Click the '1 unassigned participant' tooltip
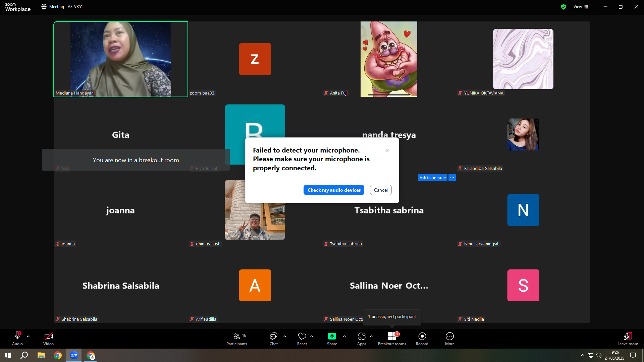The image size is (644, 362). click(x=392, y=317)
